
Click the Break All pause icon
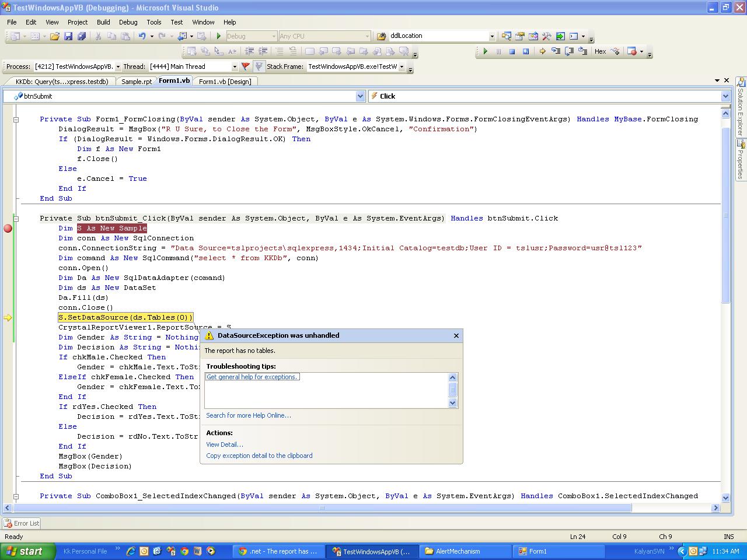pyautogui.click(x=498, y=51)
